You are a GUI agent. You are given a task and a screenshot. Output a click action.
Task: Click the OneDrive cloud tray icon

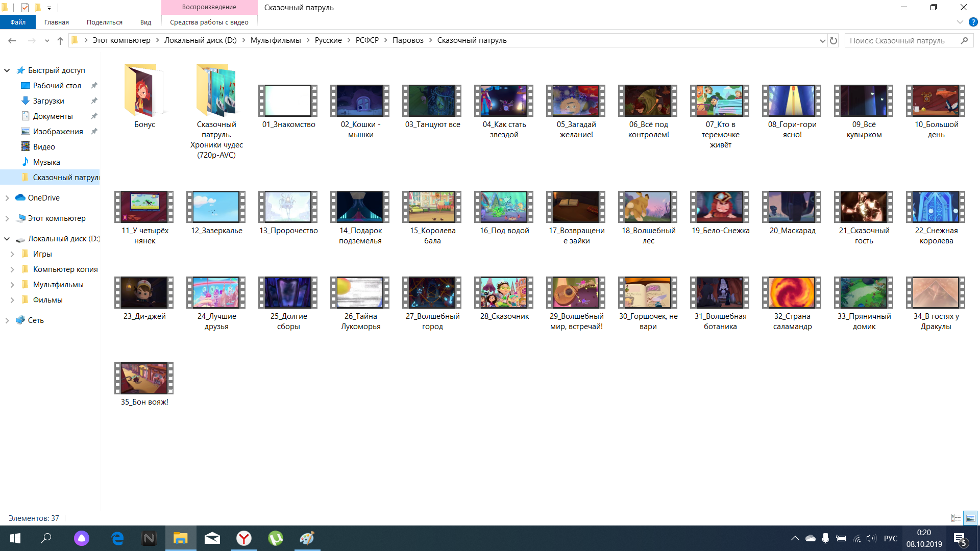click(811, 538)
